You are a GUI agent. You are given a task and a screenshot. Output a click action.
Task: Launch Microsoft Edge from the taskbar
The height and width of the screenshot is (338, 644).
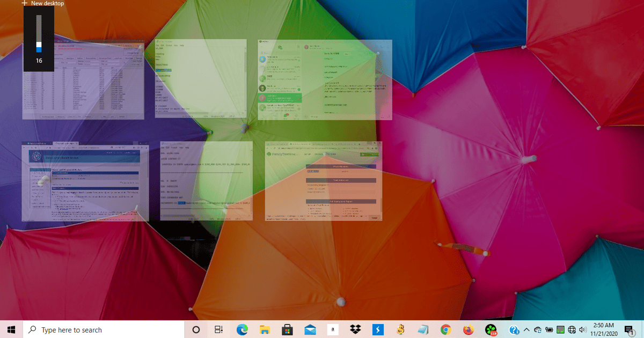tap(241, 329)
